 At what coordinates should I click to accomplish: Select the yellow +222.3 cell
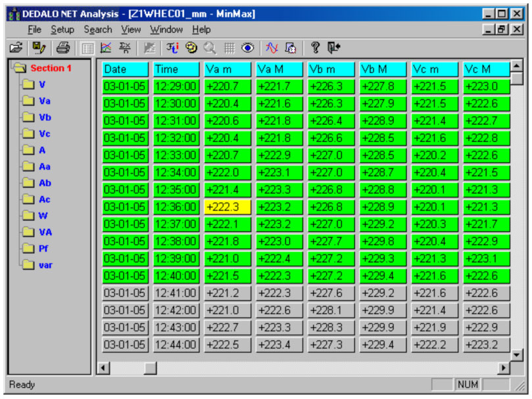pos(227,206)
